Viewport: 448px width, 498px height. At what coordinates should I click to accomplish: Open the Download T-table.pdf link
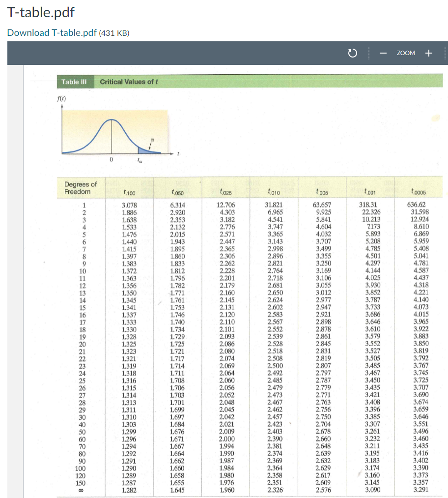[52, 33]
